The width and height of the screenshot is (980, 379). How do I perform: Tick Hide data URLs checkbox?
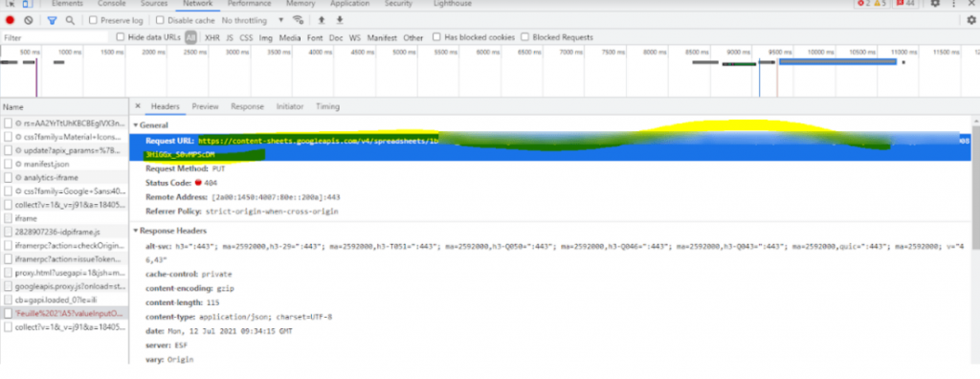coord(121,37)
